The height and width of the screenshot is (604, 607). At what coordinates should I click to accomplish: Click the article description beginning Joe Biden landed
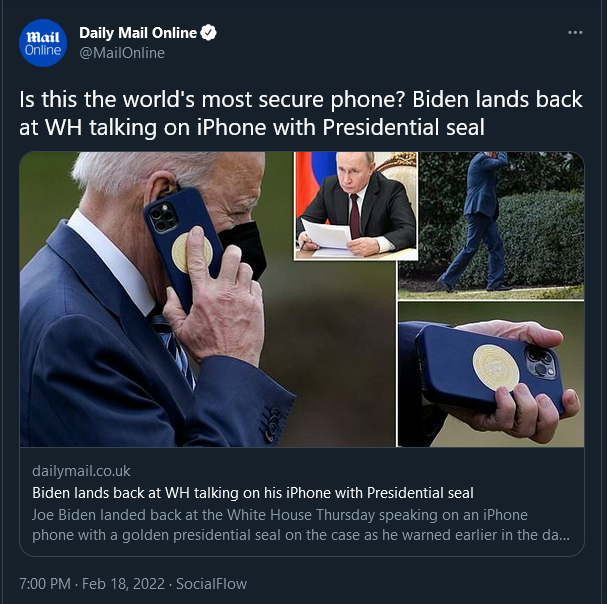(301, 525)
